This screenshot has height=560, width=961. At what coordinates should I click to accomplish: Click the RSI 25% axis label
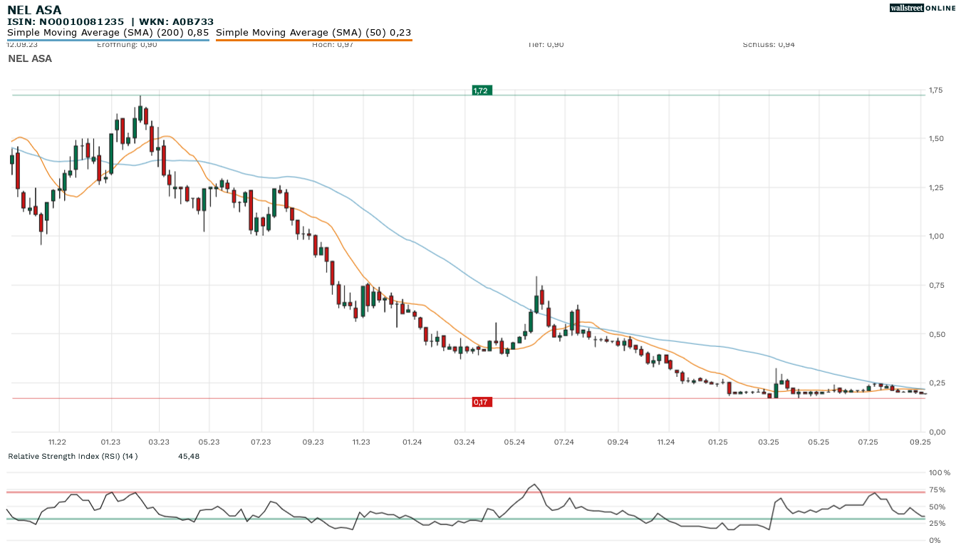(x=937, y=524)
